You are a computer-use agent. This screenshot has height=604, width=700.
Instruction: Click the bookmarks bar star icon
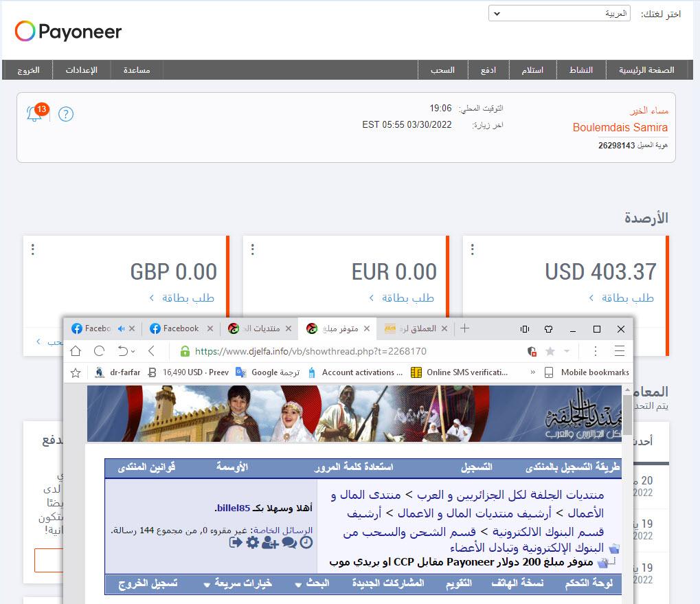click(x=76, y=372)
